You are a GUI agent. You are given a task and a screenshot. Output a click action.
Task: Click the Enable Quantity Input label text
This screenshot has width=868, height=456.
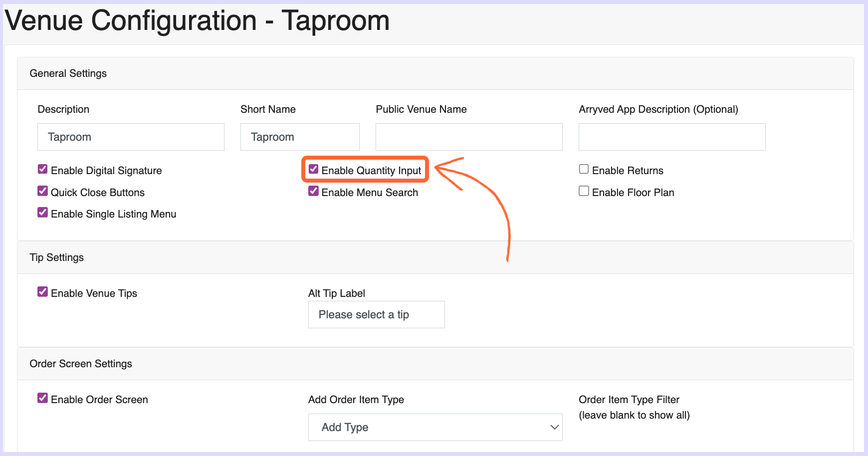[371, 171]
